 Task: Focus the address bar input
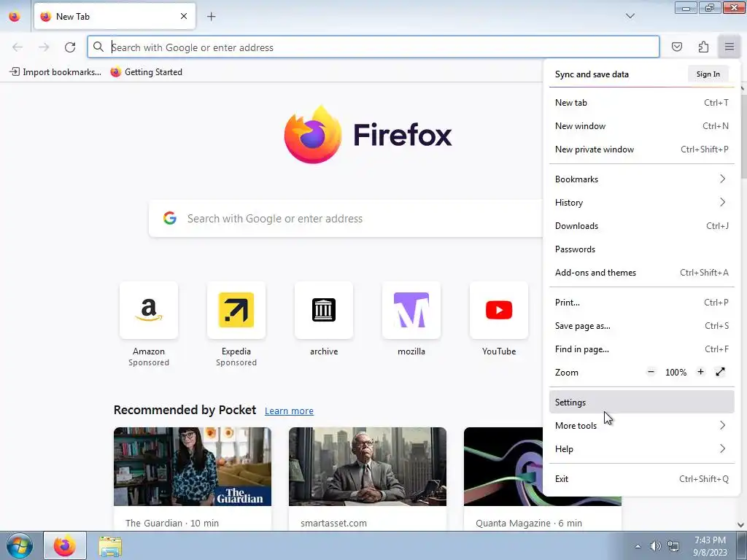point(373,47)
